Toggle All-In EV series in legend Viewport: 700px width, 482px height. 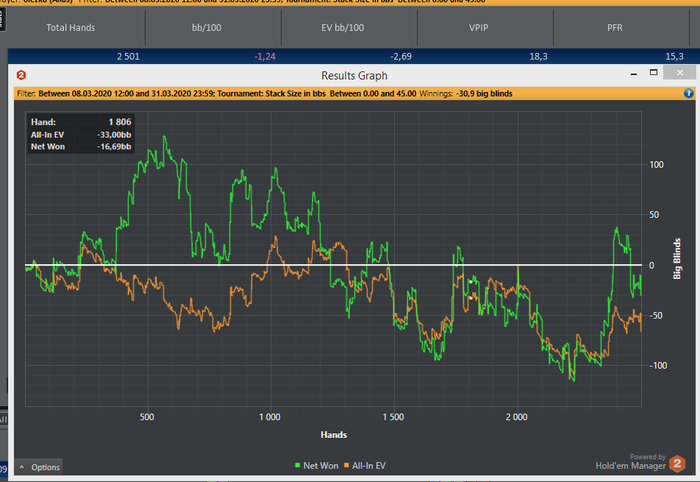point(365,465)
